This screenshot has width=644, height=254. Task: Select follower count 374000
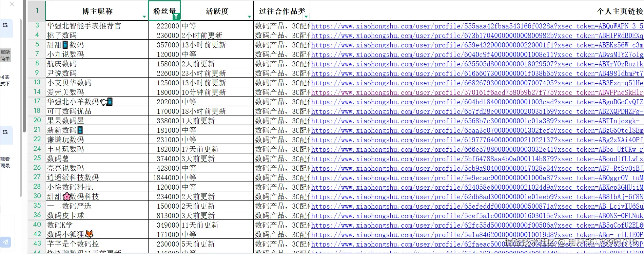(x=164, y=158)
